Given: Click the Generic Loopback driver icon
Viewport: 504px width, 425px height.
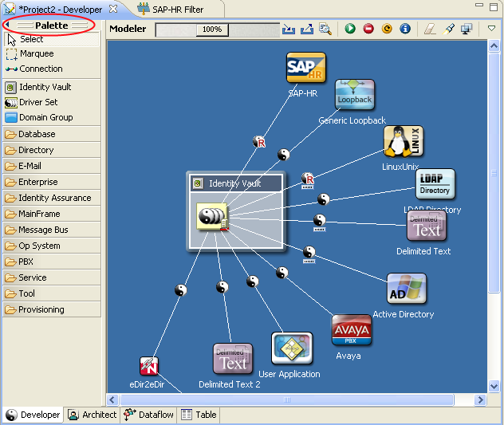Looking at the screenshot, I should pyautogui.click(x=355, y=95).
